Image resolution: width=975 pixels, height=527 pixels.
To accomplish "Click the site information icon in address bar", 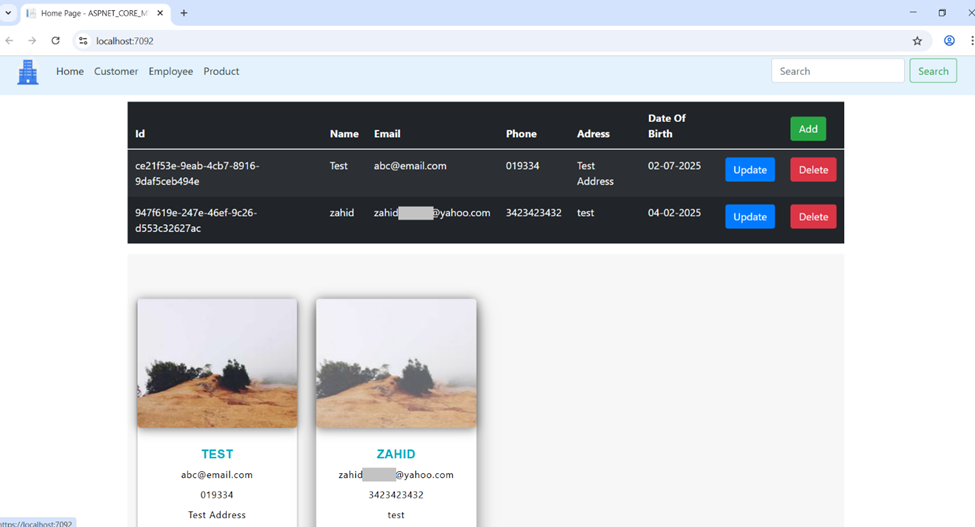I will 83,41.
